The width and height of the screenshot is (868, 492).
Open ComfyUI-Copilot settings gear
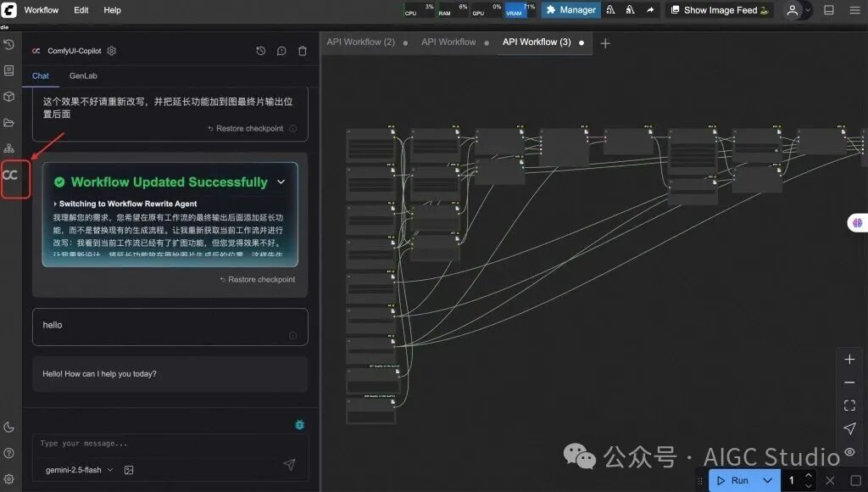pyautogui.click(x=112, y=50)
